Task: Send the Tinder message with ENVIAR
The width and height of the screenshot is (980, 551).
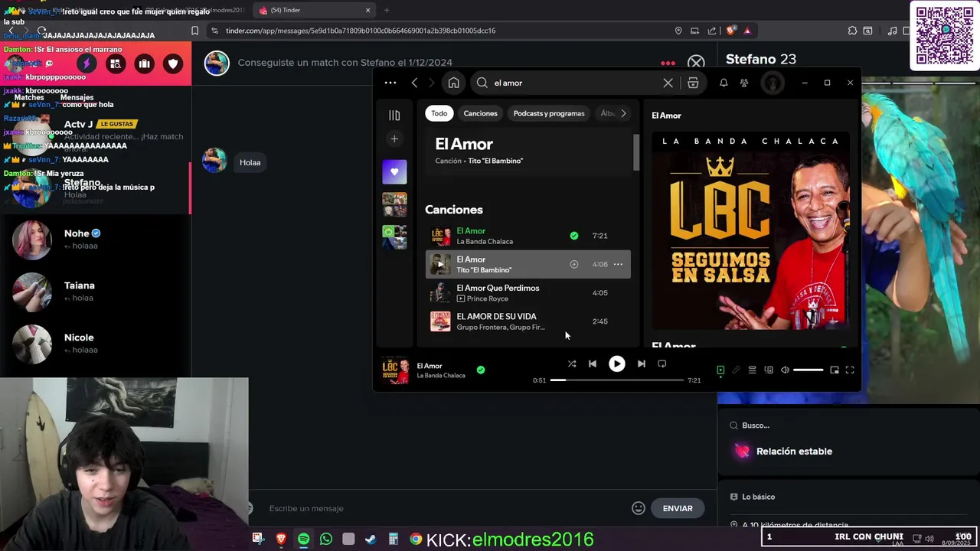Action: click(x=677, y=508)
